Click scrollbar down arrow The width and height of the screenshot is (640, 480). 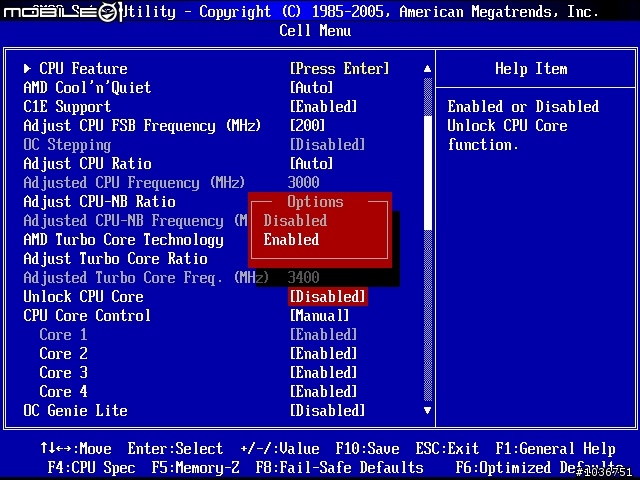(x=427, y=411)
